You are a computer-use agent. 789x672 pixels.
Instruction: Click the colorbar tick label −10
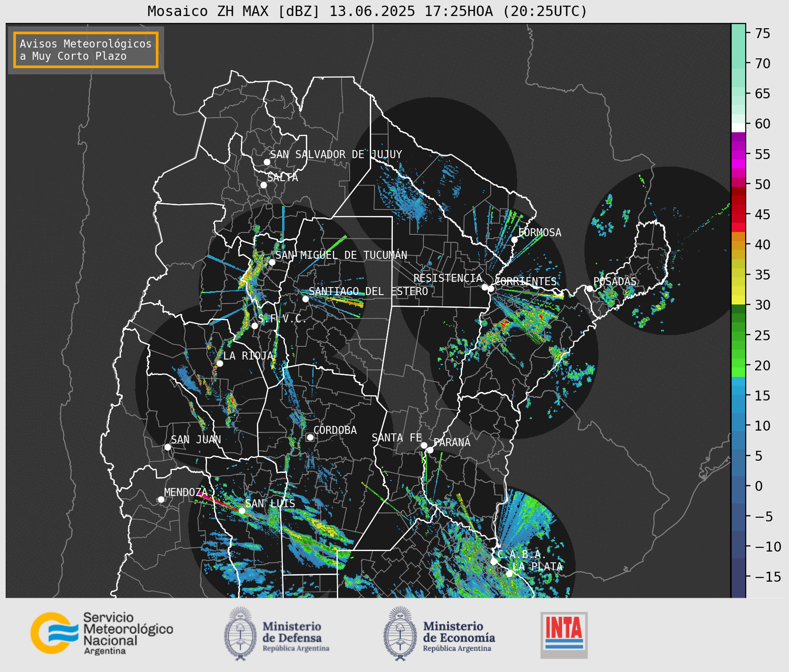coord(768,547)
